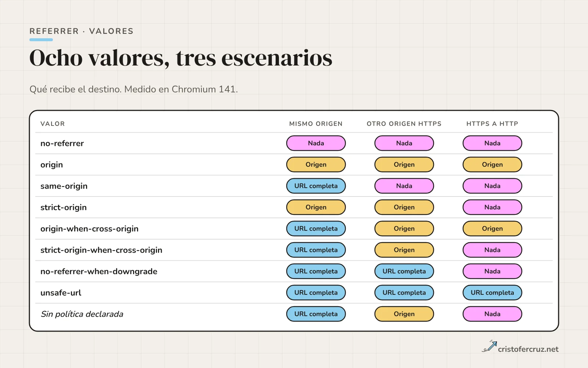The width and height of the screenshot is (588, 368).
Task: Click Sin política declarada's URL completa pill
Action: point(316,314)
